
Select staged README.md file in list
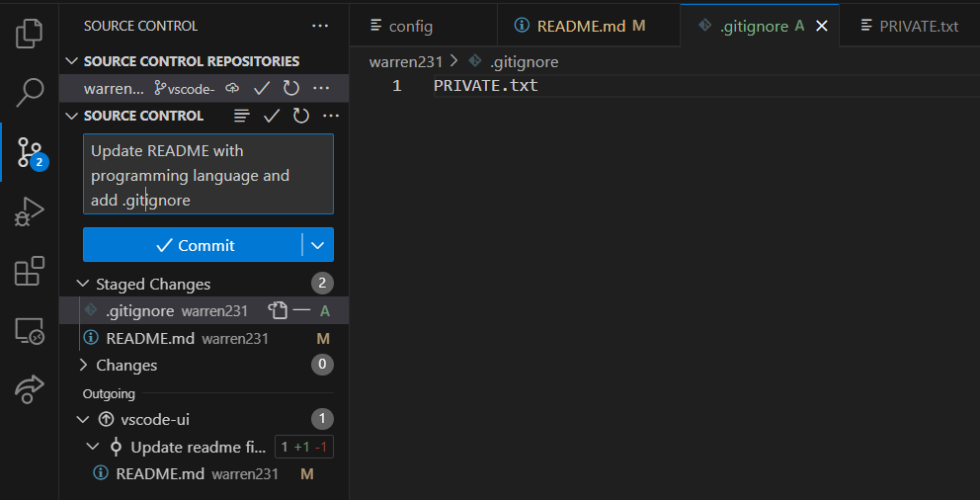[x=204, y=339]
